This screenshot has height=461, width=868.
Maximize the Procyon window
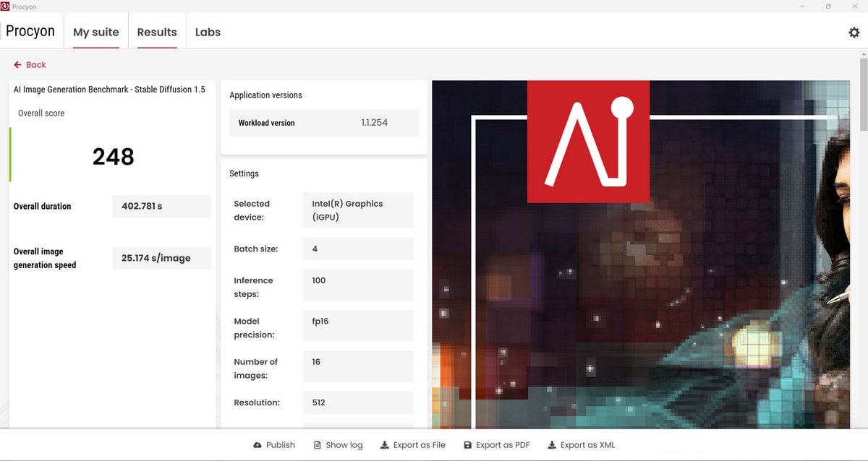[828, 6]
